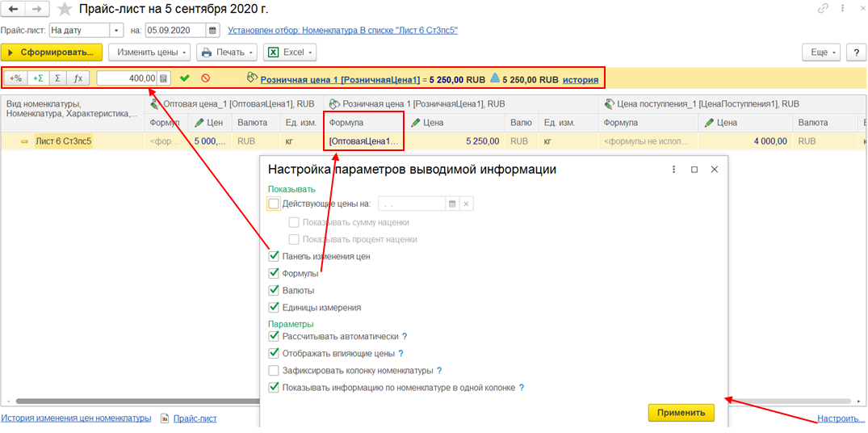Open the calendar in Действующие цены на field
The height and width of the screenshot is (433, 868).
click(451, 204)
